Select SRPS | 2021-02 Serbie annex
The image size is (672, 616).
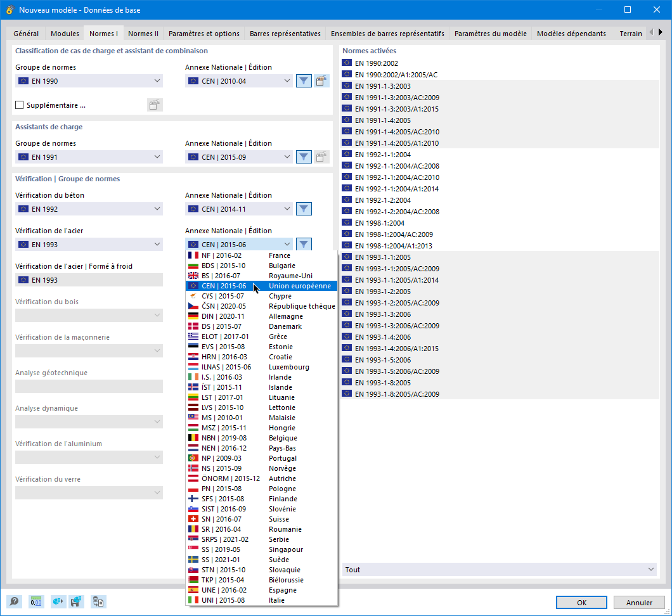(261, 539)
